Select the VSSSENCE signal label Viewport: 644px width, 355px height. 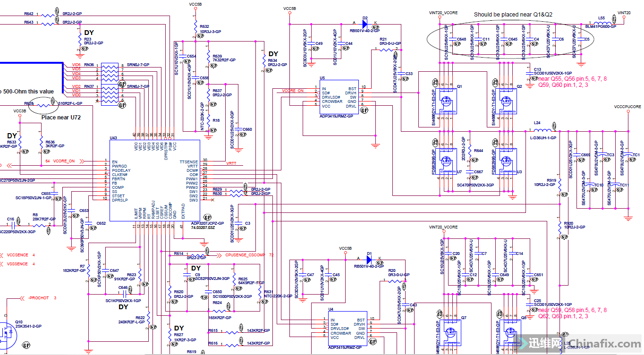[17, 264]
